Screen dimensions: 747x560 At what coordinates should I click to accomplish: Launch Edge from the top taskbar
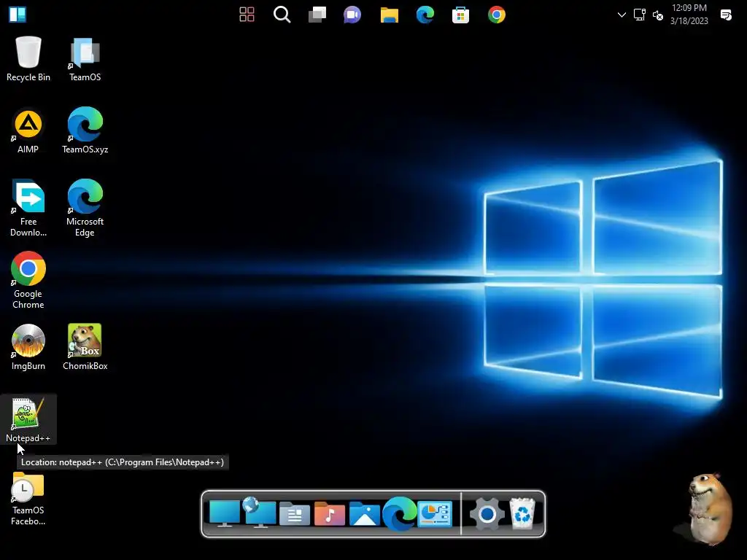tap(425, 15)
